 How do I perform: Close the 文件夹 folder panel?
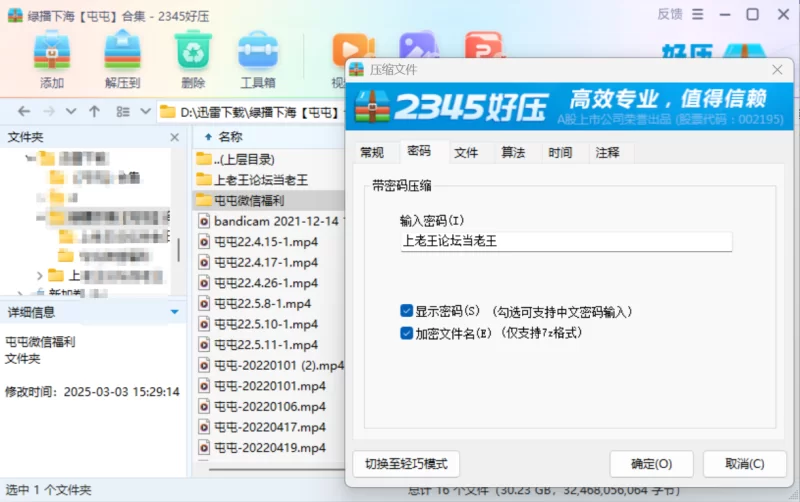click(x=174, y=137)
